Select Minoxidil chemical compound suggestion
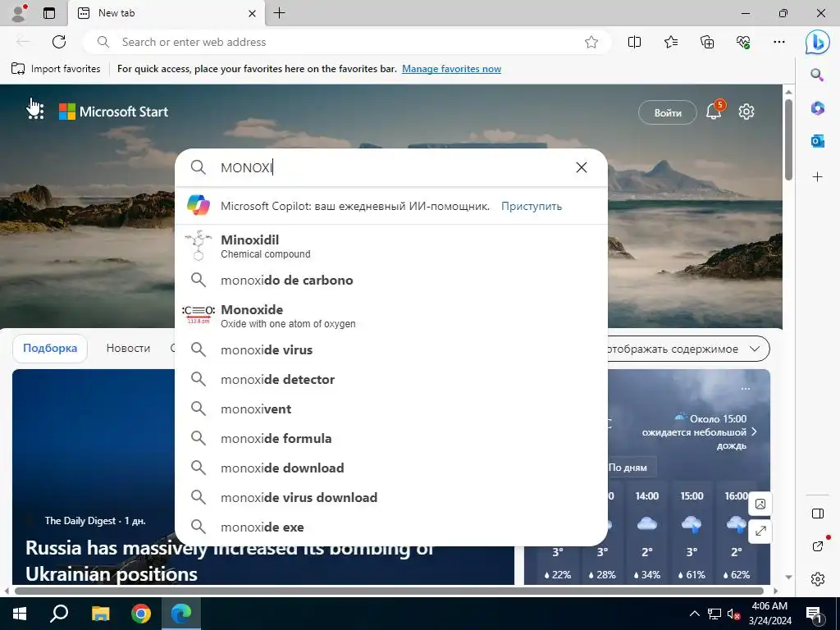 (391, 246)
